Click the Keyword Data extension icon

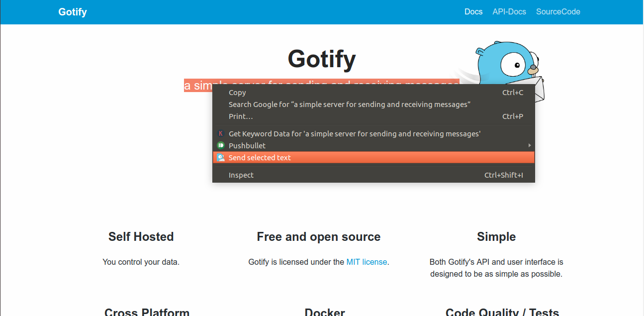[221, 133]
